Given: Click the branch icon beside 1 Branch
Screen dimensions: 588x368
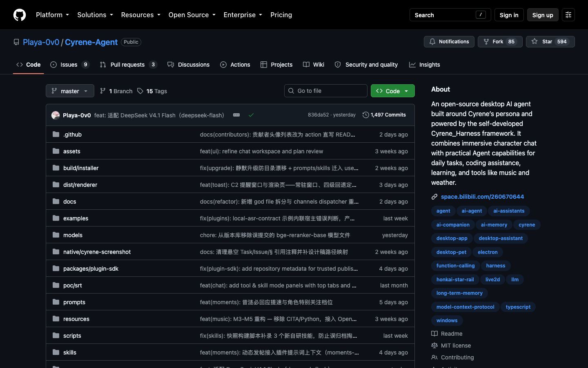Looking at the screenshot, I should [x=103, y=91].
